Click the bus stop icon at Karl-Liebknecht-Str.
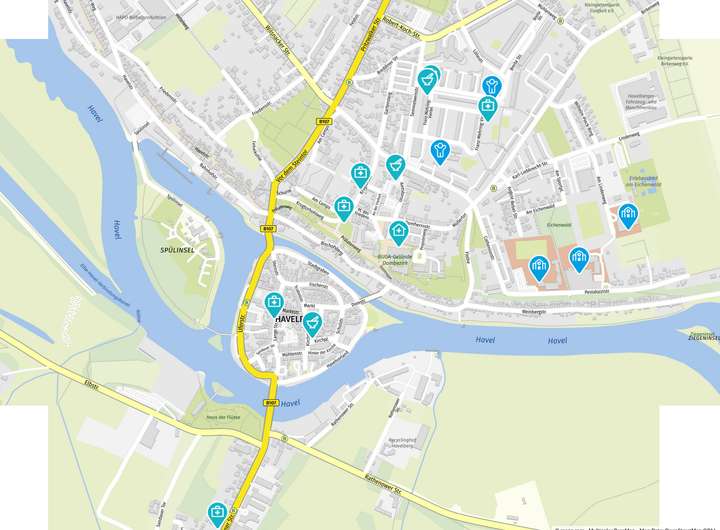 click(x=494, y=188)
